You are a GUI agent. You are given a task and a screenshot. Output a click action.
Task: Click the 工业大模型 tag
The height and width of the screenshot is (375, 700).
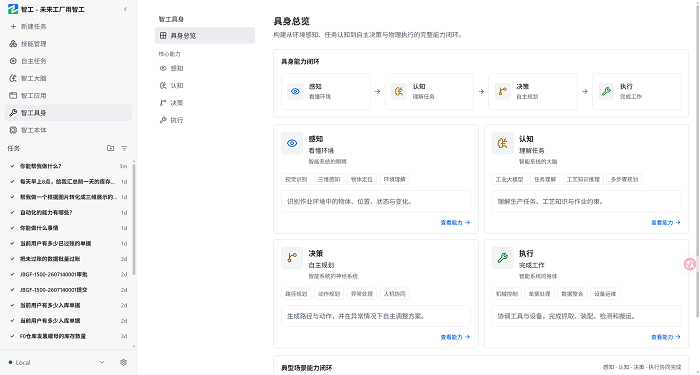(x=509, y=179)
